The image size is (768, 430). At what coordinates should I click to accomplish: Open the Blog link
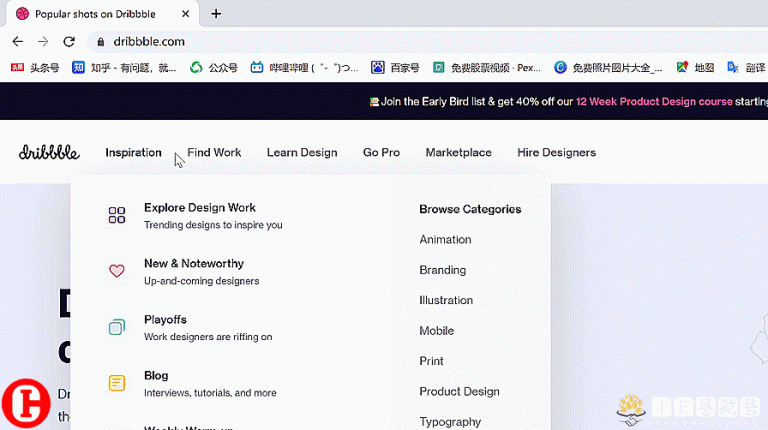pyautogui.click(x=156, y=375)
